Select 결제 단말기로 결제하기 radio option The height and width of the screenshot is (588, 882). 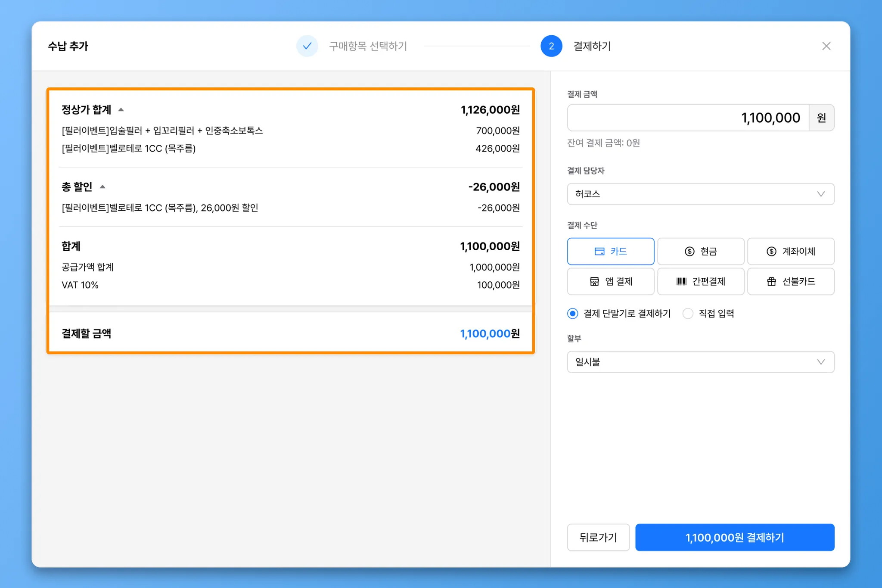click(x=572, y=314)
